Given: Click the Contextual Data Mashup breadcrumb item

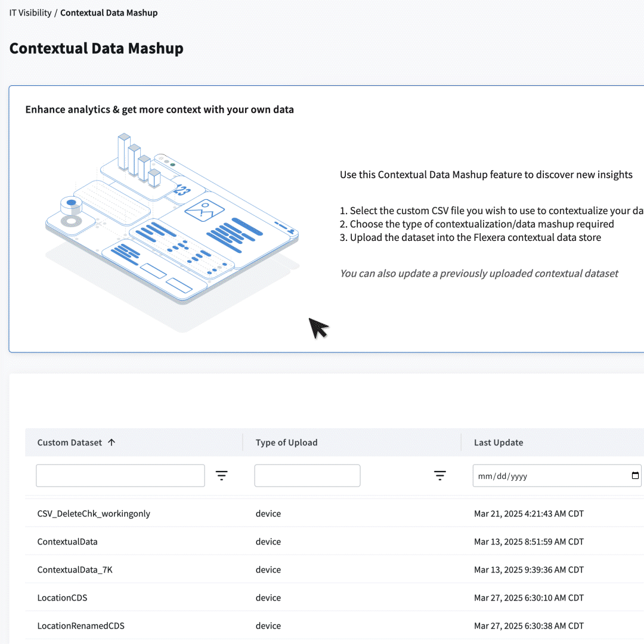Looking at the screenshot, I should pos(109,13).
